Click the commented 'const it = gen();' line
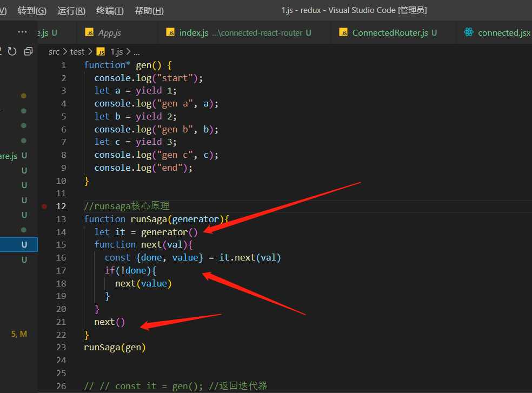The image size is (532, 393). 176,386
